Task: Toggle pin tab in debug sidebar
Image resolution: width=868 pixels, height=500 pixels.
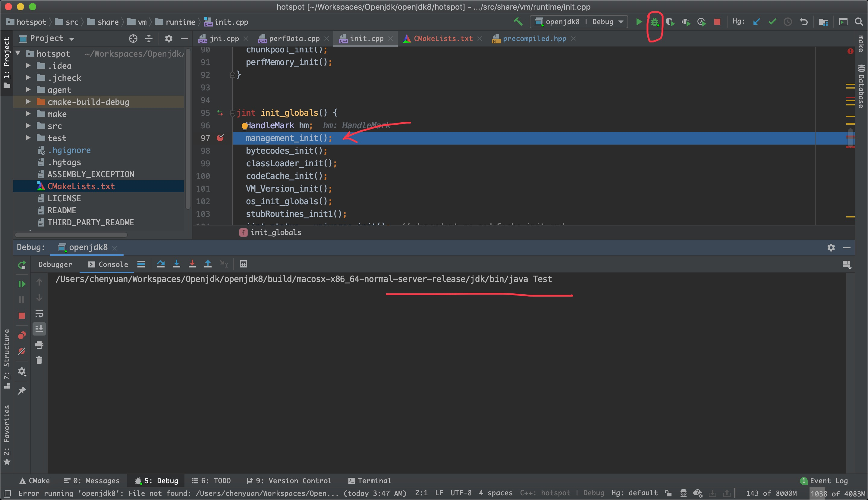Action: point(22,391)
